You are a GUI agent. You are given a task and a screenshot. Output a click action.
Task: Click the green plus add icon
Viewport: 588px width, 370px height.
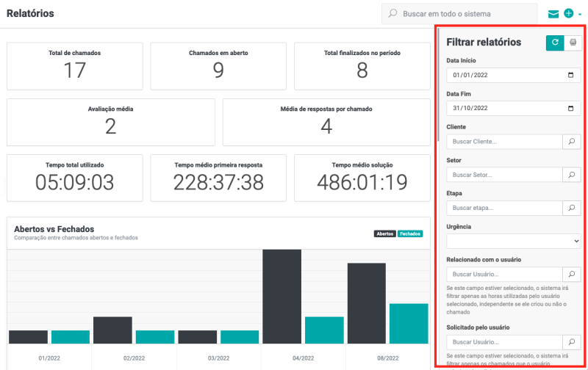coord(569,14)
